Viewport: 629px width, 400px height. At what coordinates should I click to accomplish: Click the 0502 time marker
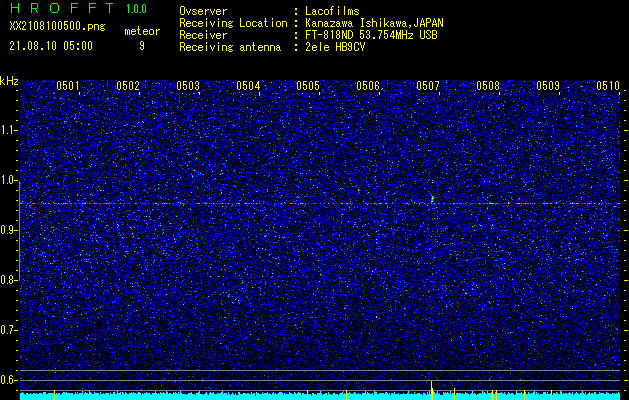(128, 85)
